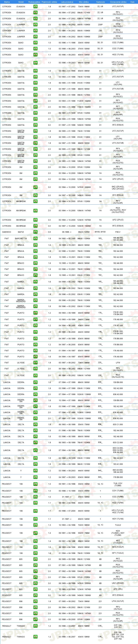This screenshot has width=138, height=644.
Task: Click the Marka column header
Action: pyautogui.click(x=7, y=2)
